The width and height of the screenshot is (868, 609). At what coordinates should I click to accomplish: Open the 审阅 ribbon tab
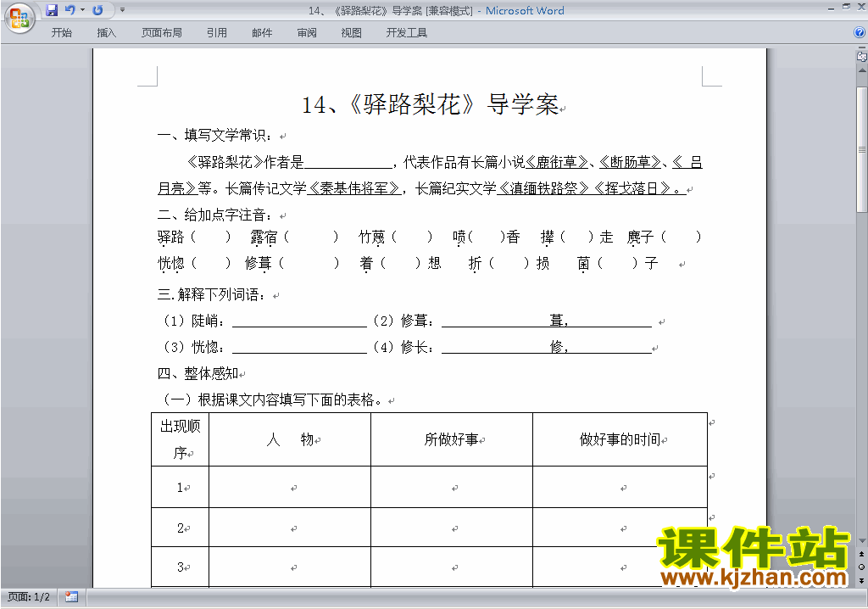(x=307, y=33)
